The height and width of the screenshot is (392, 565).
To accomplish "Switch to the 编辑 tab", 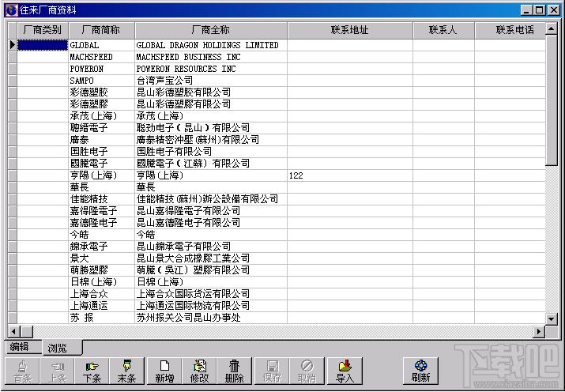I will 24,347.
